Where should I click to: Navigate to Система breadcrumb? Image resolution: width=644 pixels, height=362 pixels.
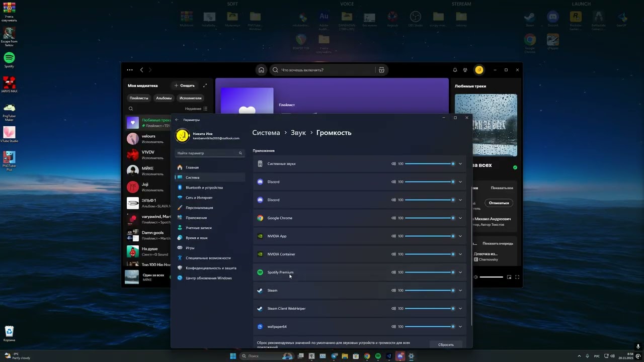(266, 133)
